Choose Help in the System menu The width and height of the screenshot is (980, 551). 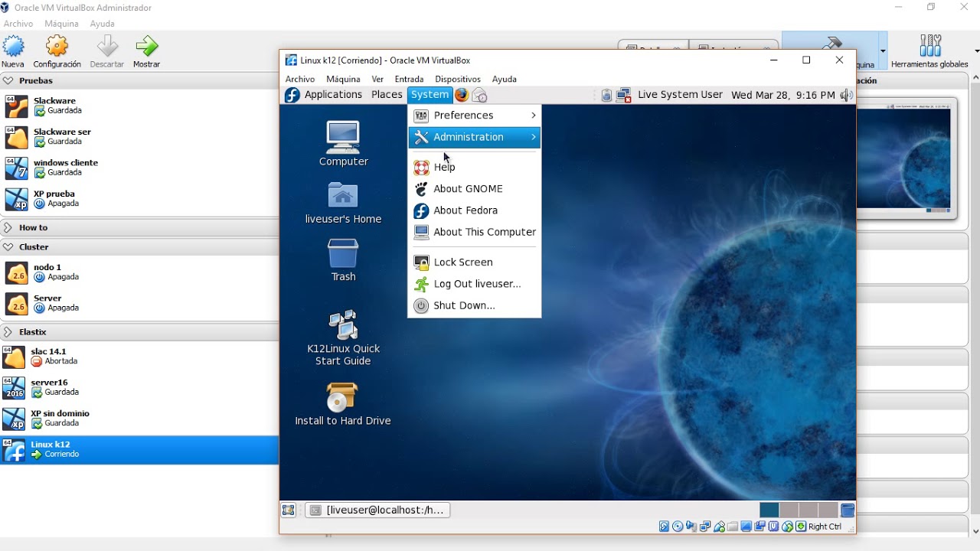474,167
